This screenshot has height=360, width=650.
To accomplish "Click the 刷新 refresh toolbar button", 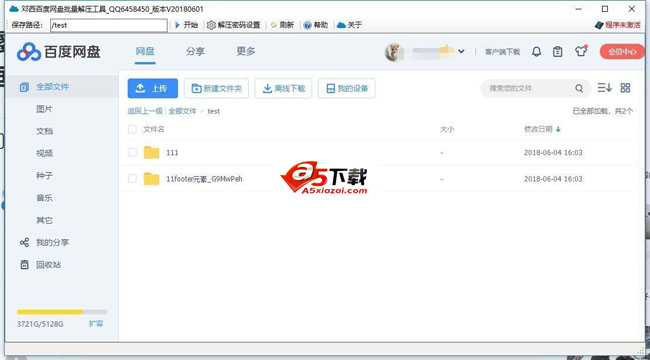I will coord(282,25).
